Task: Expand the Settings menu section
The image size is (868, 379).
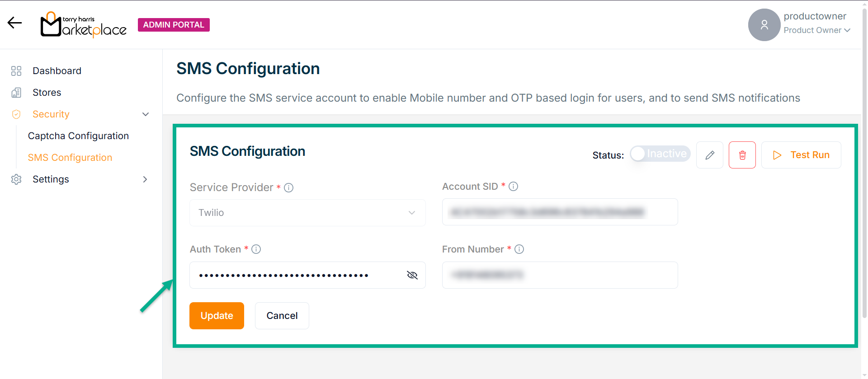Action: [145, 179]
